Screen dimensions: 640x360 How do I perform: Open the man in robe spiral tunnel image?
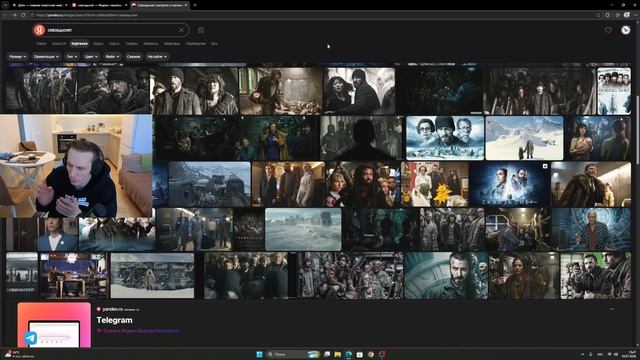coord(591,229)
